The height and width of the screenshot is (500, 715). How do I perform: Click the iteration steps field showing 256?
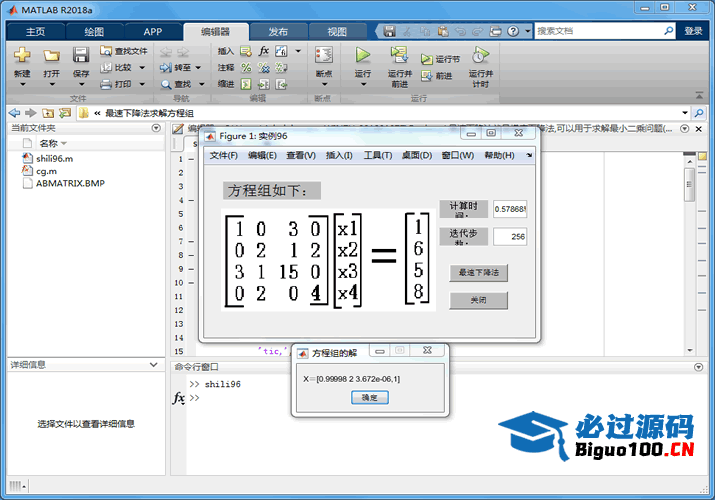510,237
